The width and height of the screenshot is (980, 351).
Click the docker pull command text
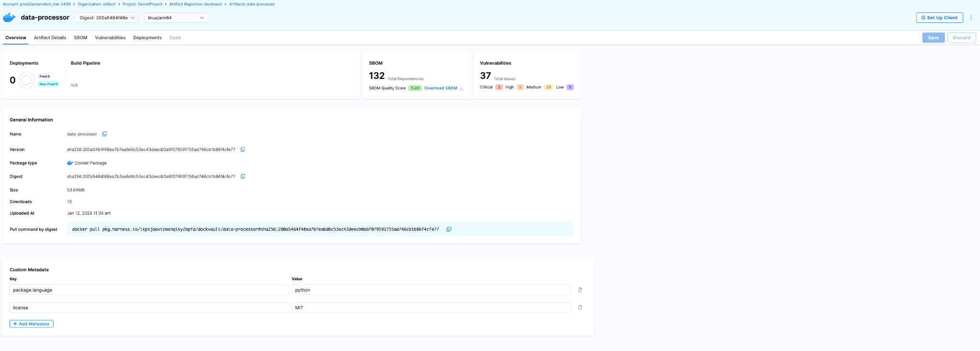256,229
